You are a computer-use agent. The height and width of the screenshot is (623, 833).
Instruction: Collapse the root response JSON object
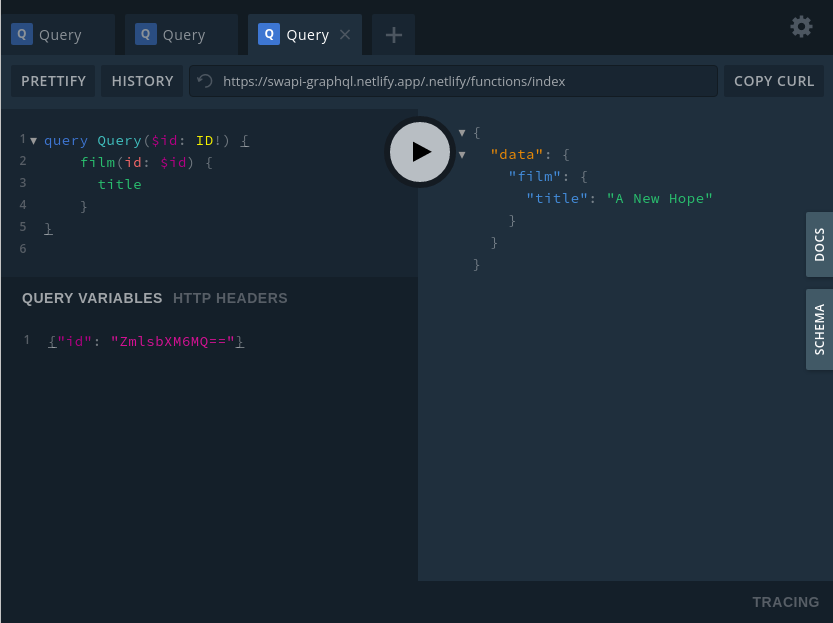click(462, 132)
